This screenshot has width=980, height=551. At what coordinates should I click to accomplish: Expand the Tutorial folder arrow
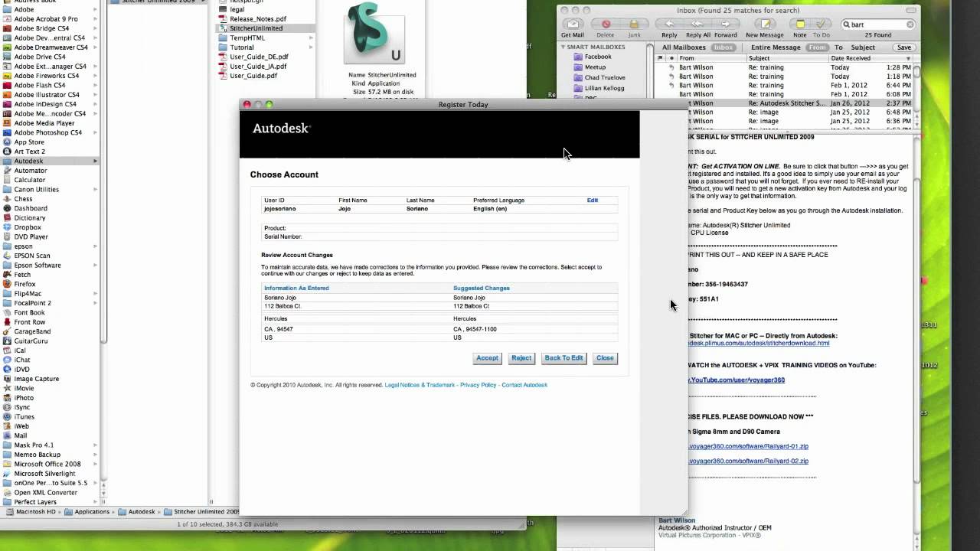pyautogui.click(x=310, y=47)
